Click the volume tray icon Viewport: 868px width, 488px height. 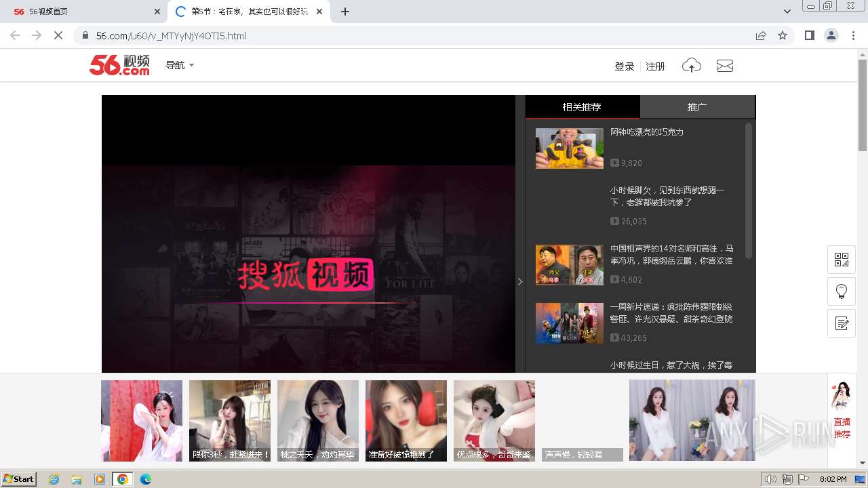(x=771, y=479)
